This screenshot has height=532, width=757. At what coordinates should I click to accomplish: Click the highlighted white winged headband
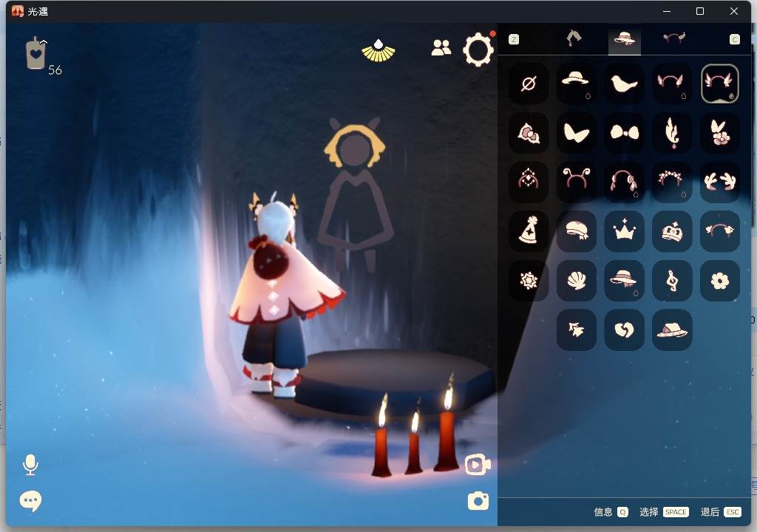(719, 83)
